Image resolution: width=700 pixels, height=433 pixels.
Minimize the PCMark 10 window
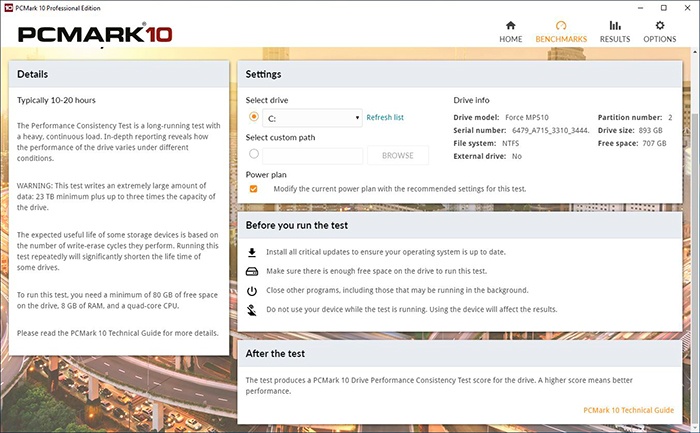pos(641,8)
